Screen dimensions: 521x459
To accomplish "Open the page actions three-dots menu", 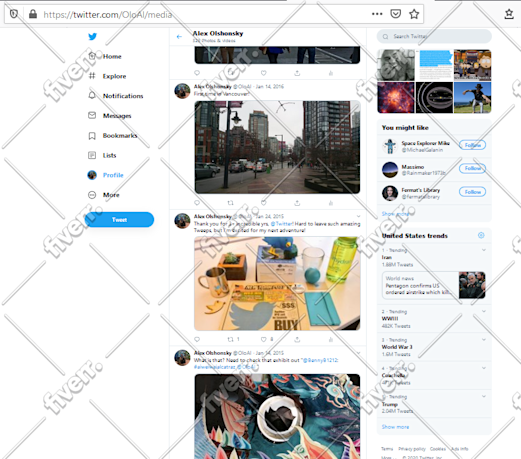I will pyautogui.click(x=377, y=14).
